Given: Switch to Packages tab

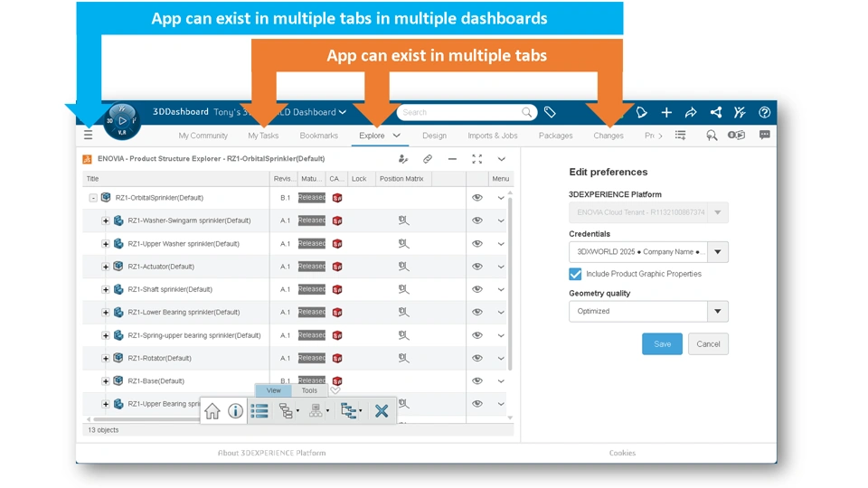Looking at the screenshot, I should point(556,136).
